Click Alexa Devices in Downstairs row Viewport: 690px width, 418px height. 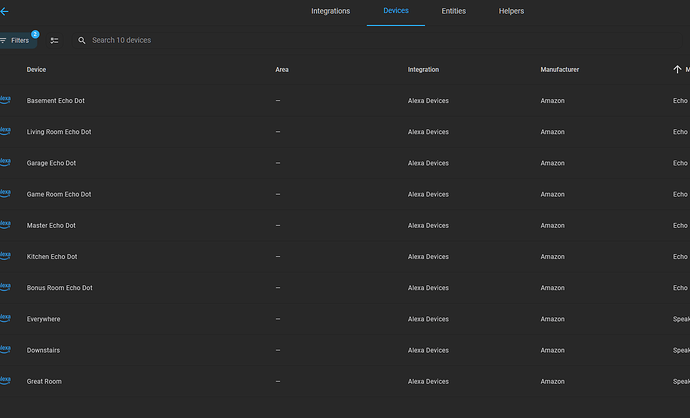[x=428, y=351]
